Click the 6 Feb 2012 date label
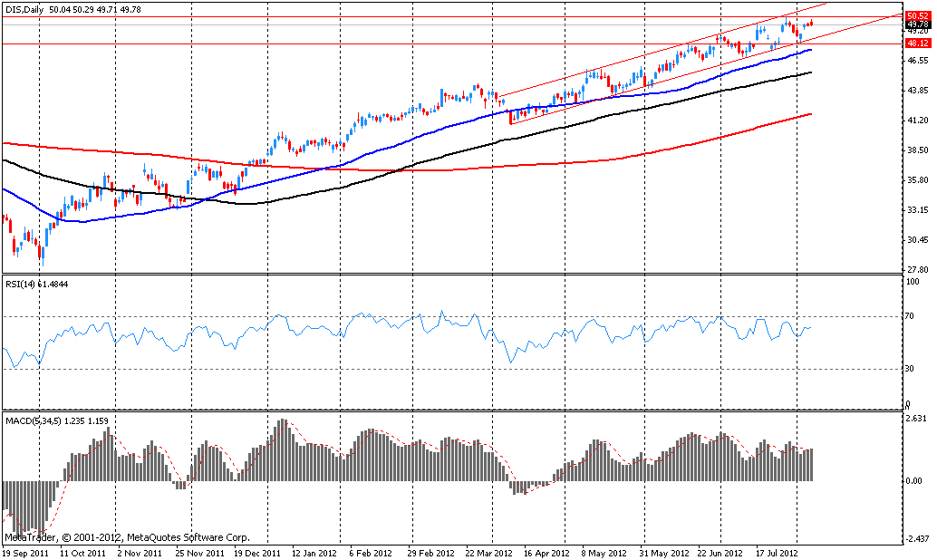The image size is (937, 560). (x=371, y=553)
